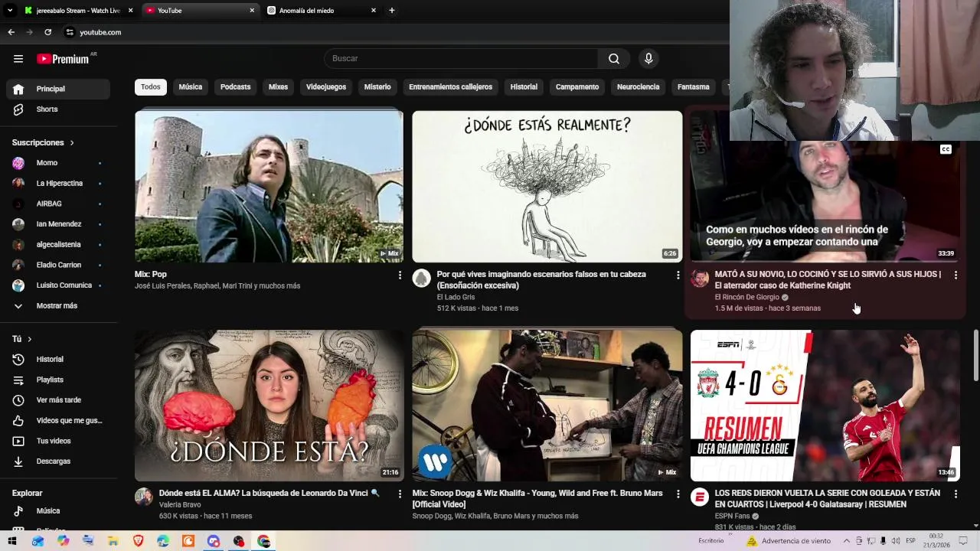
Task: Switch to jereeabalo Stream tab
Action: (77, 11)
